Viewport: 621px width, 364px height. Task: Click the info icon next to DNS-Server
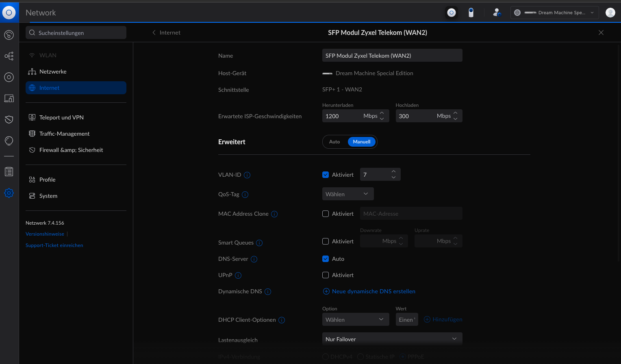click(254, 259)
